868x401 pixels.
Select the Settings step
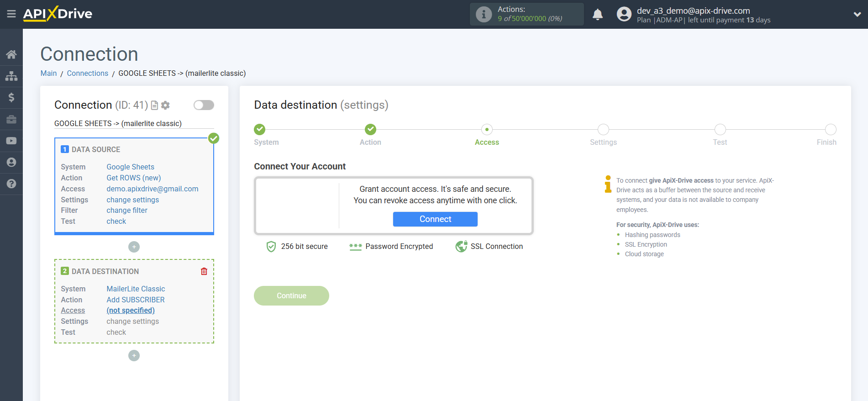(x=603, y=129)
